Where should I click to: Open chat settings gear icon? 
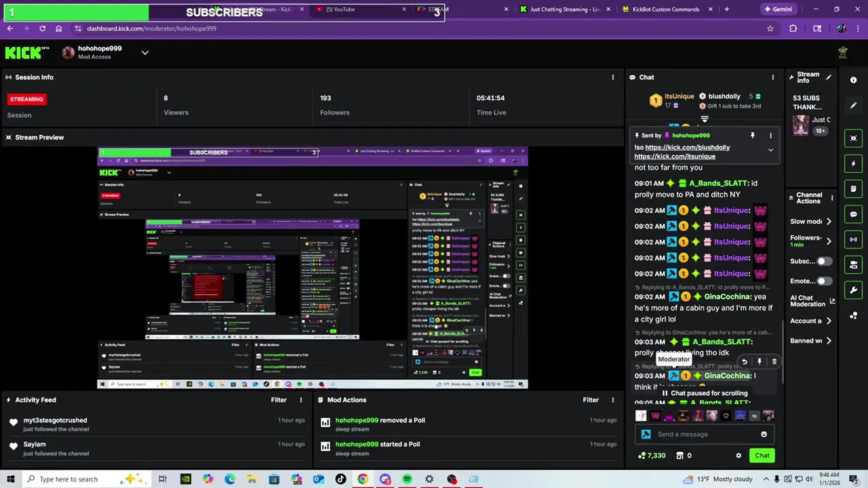point(738,455)
